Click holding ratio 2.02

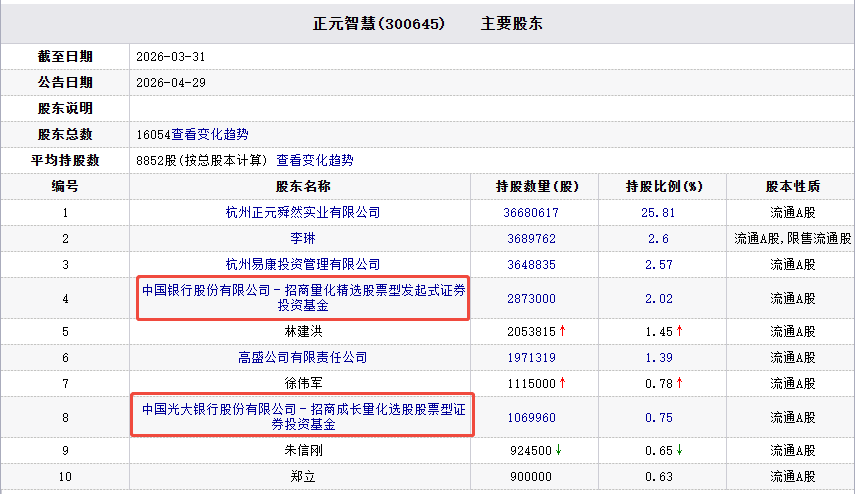(659, 298)
